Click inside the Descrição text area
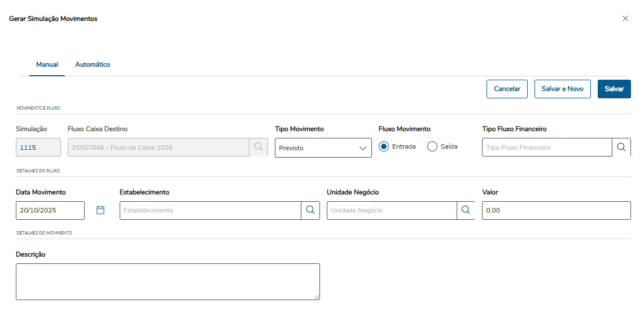This screenshot has width=644, height=321. (x=168, y=281)
